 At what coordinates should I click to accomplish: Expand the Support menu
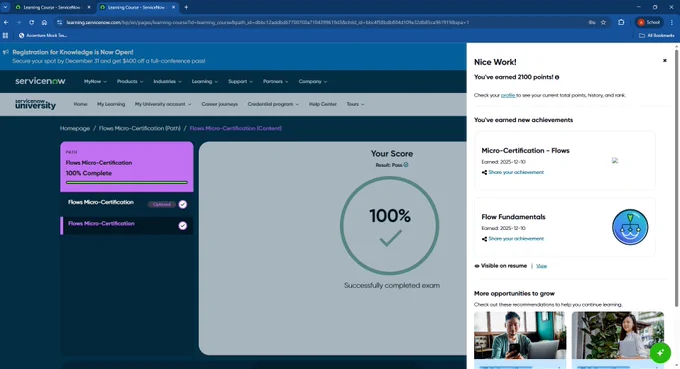(x=240, y=82)
